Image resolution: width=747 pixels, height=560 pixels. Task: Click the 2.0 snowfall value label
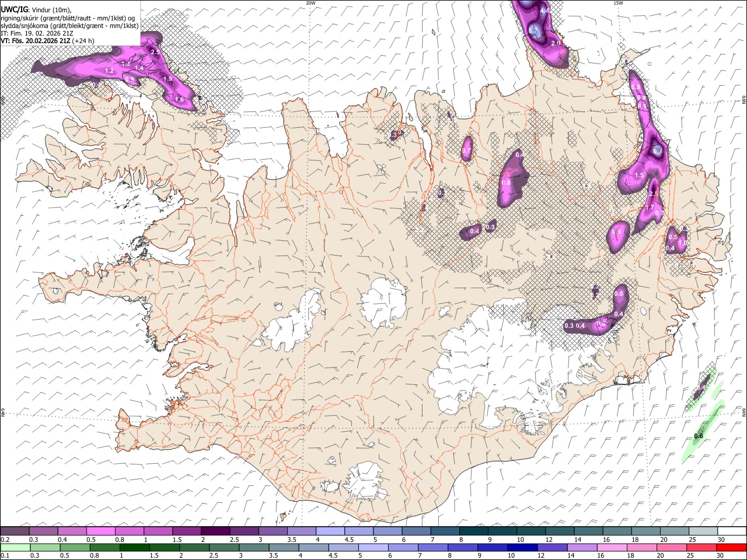556,43
